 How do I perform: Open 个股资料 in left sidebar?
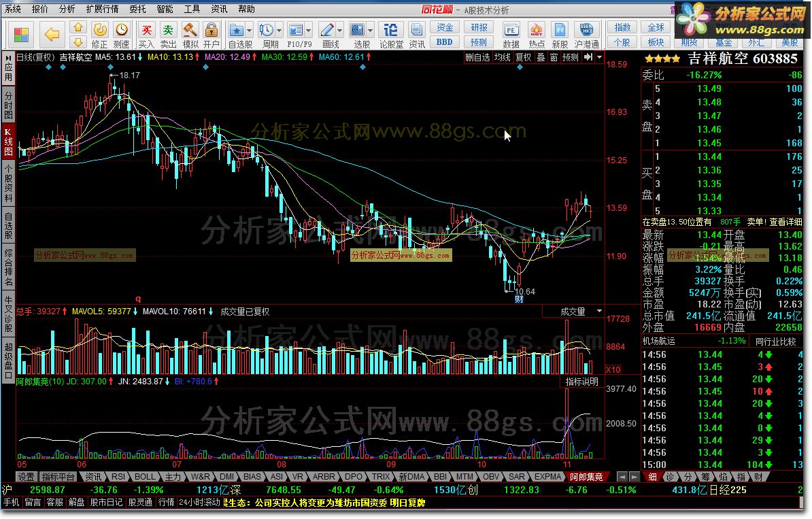coord(7,184)
